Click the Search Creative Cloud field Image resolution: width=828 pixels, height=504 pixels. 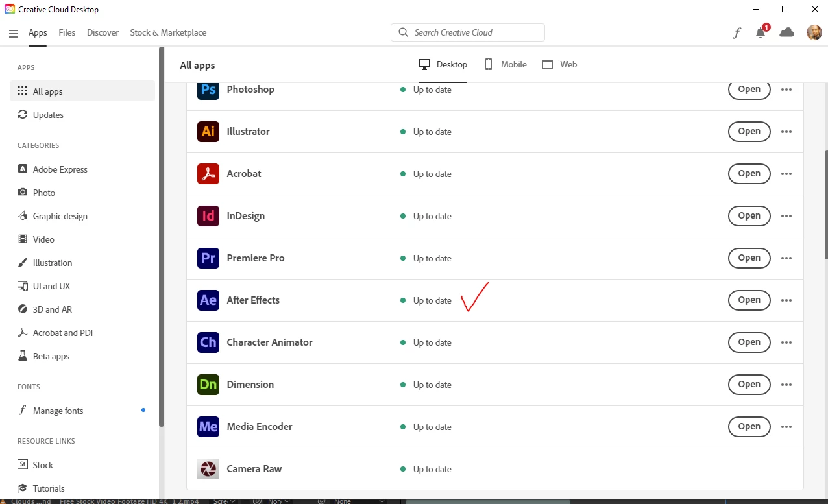tap(468, 32)
